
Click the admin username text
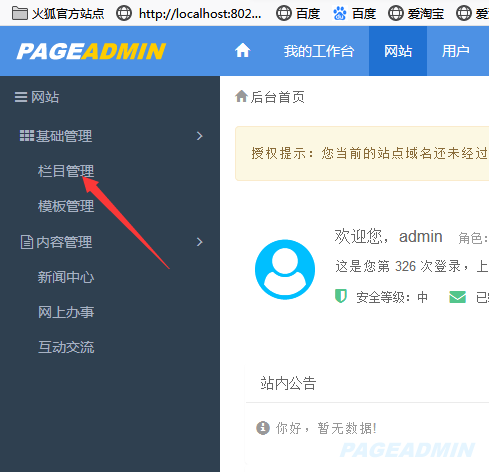click(421, 237)
